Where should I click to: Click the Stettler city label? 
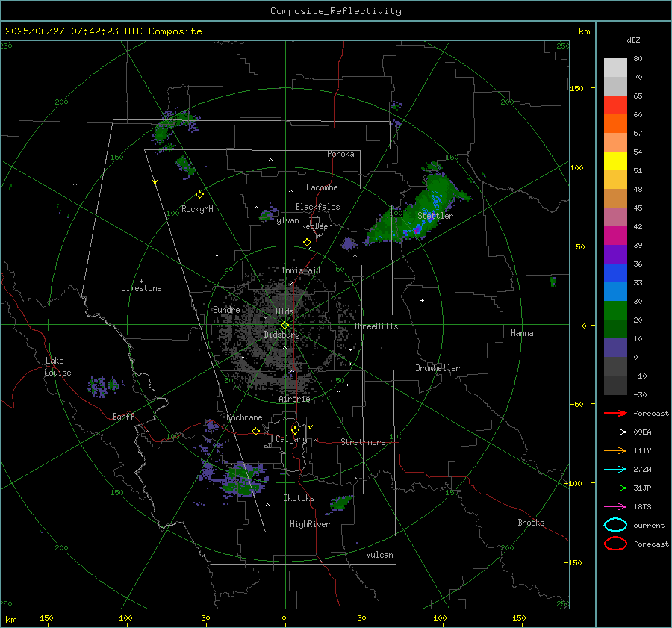(435, 216)
